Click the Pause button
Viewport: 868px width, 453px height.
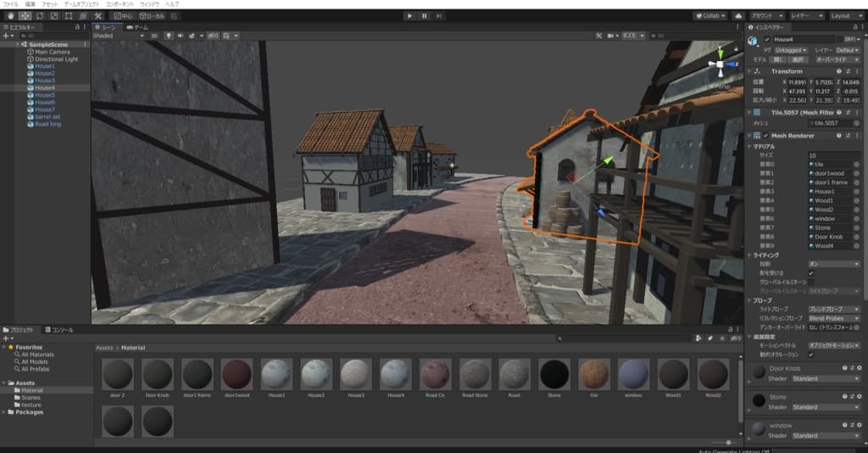point(424,16)
